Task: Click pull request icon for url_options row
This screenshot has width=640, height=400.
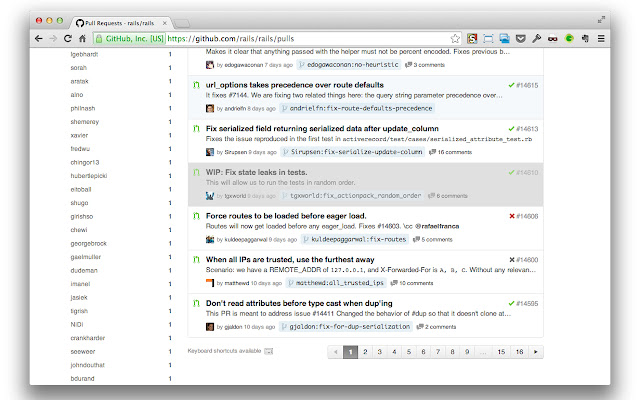Action: tap(196, 85)
